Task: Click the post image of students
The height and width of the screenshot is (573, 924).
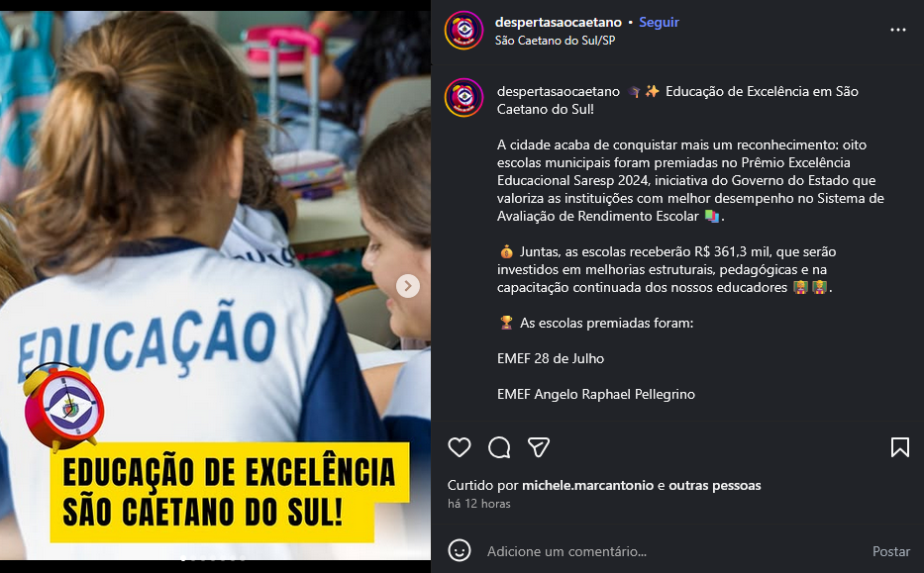Action: pos(215,286)
